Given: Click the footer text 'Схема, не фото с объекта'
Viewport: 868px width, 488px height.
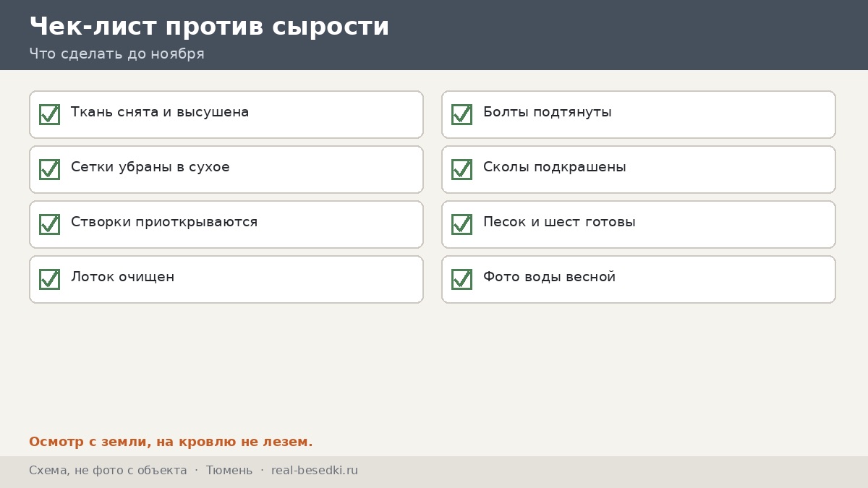Looking at the screenshot, I should pos(108,471).
